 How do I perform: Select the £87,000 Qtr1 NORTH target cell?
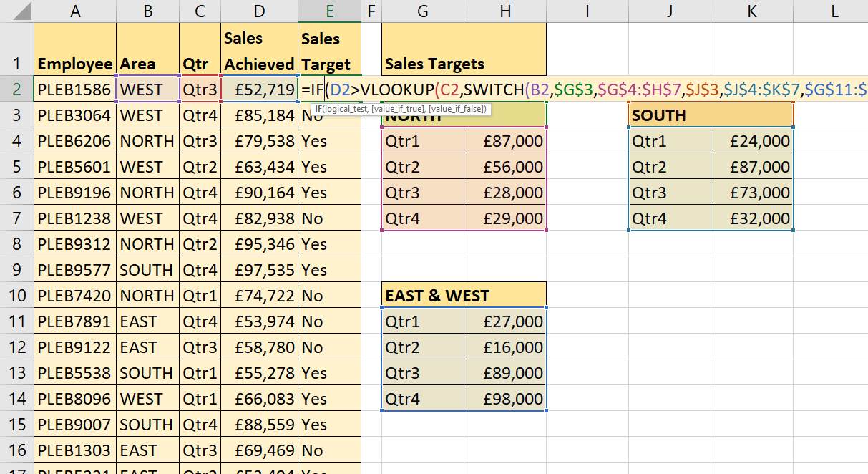click(505, 141)
